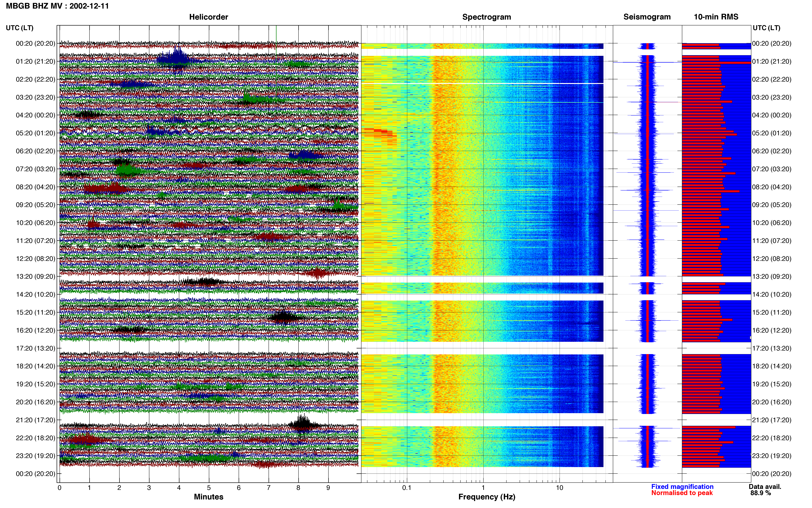Click the '10' frequency axis tick label

pyautogui.click(x=559, y=487)
